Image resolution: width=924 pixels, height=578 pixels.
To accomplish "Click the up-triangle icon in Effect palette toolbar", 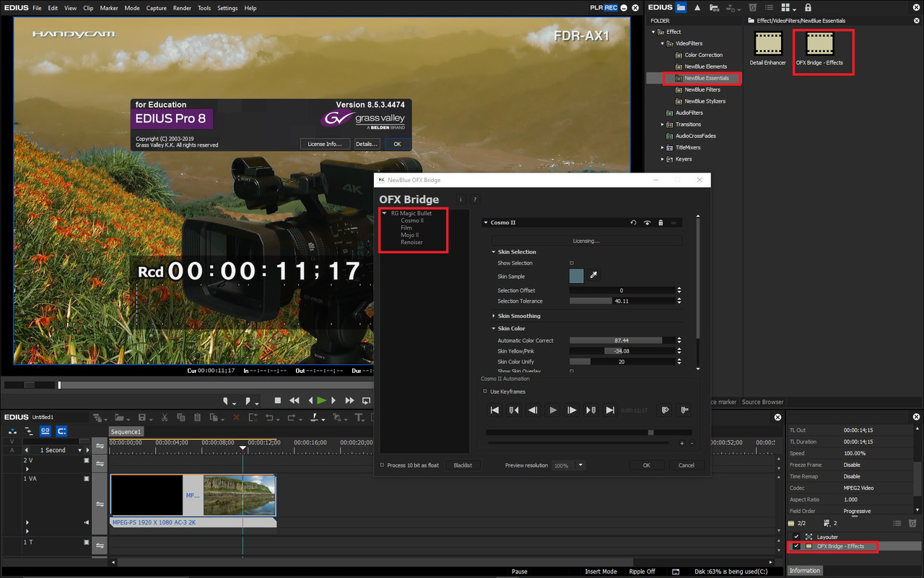I will tap(697, 8).
